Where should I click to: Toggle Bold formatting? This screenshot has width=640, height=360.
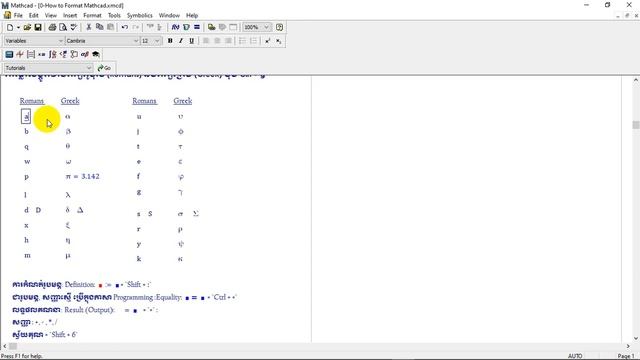tap(170, 41)
